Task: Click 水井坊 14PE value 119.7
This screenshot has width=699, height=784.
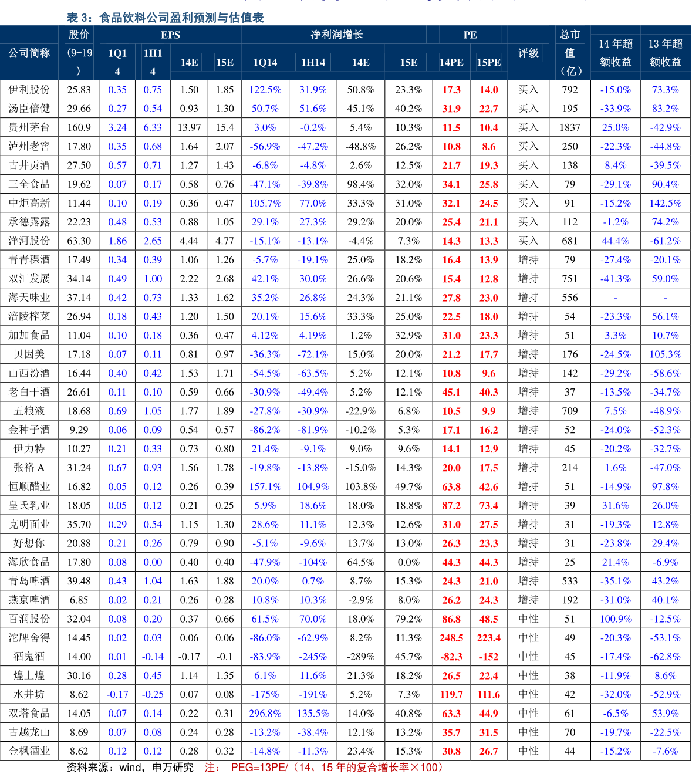Action: (451, 695)
